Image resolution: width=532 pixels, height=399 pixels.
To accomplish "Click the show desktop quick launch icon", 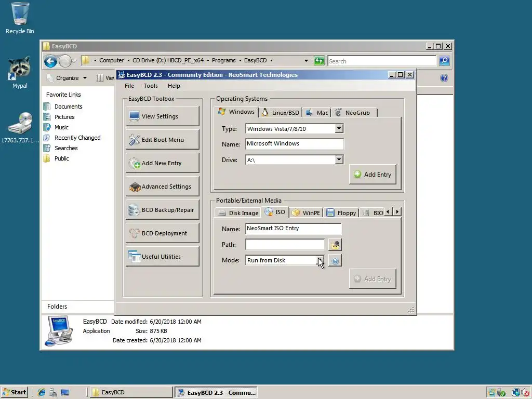I will (x=65, y=392).
